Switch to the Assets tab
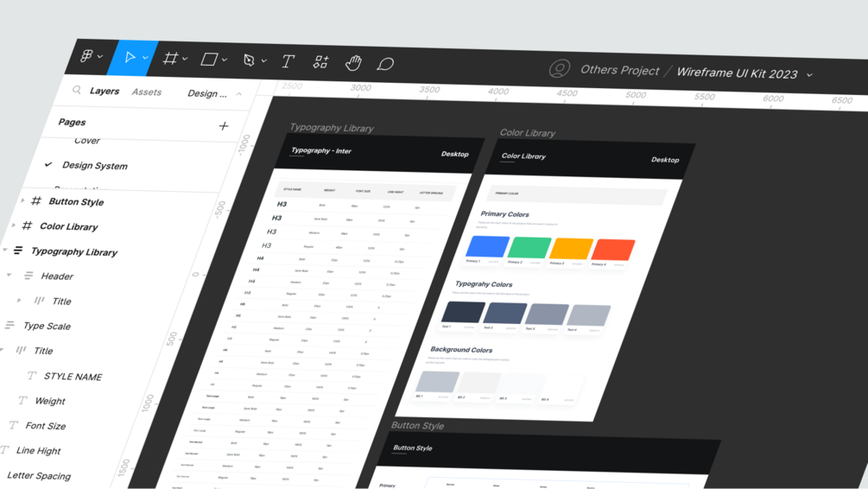868x489 pixels. pyautogui.click(x=147, y=92)
